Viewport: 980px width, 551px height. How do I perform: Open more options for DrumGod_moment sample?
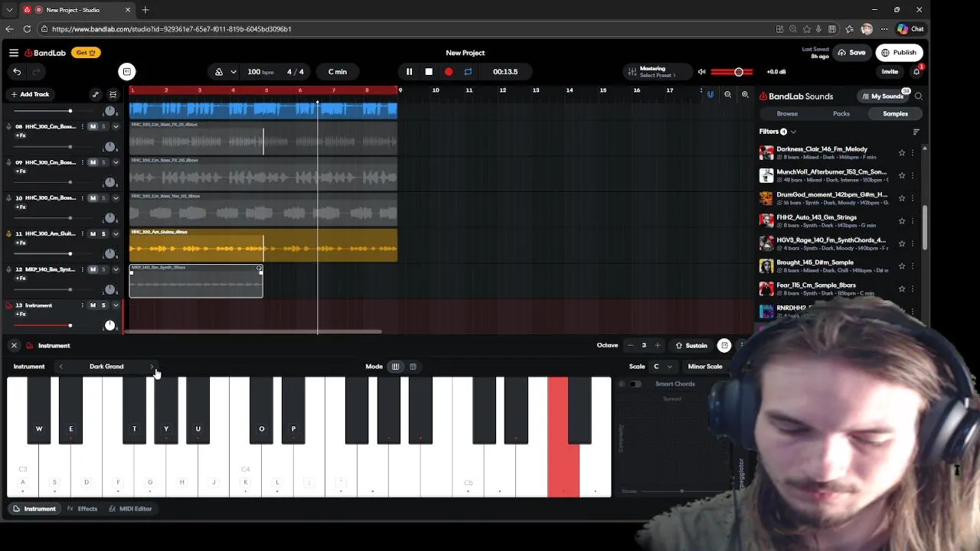click(x=913, y=198)
